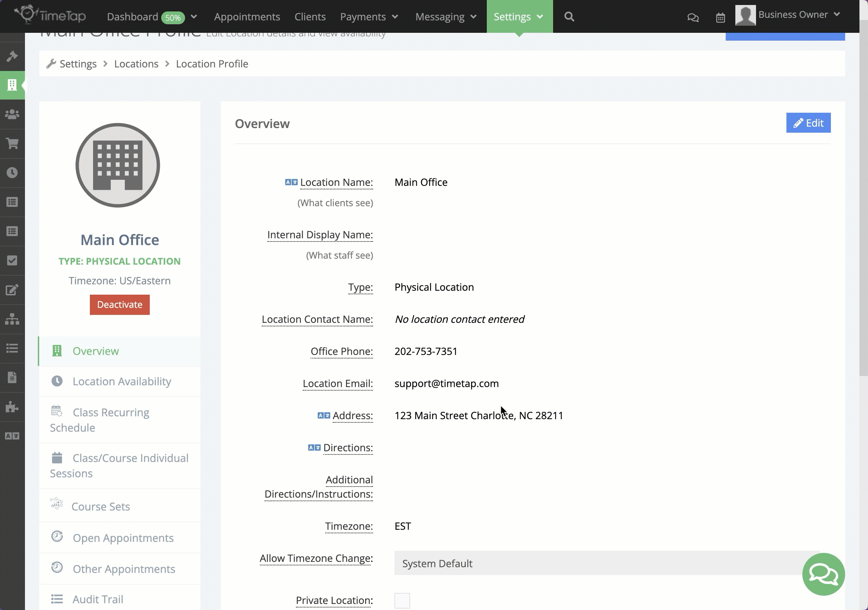This screenshot has width=868, height=610.
Task: Click the puzzle piece icon in sidebar
Action: coord(12,407)
